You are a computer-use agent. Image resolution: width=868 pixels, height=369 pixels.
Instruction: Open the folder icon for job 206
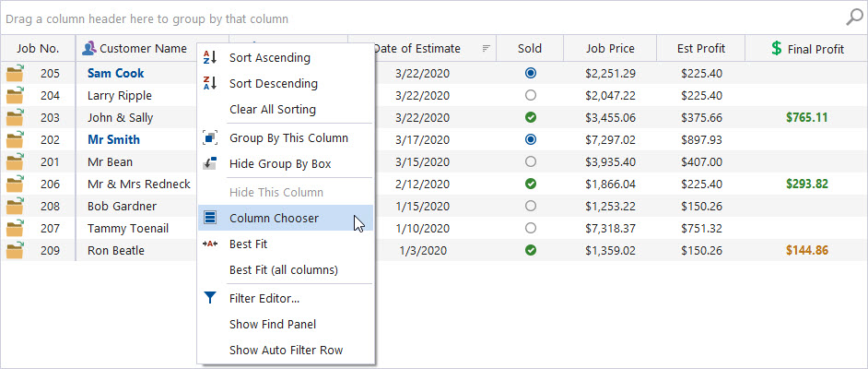click(x=15, y=184)
